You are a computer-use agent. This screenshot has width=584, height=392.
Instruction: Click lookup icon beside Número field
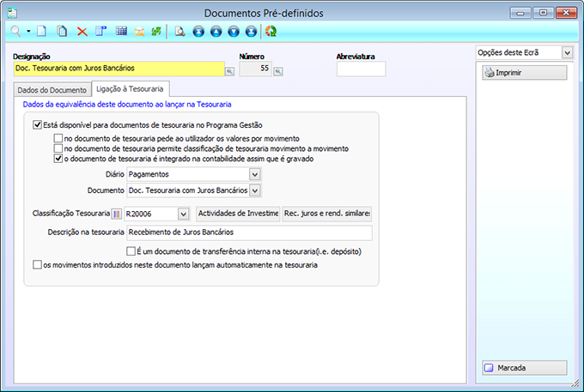(x=278, y=72)
